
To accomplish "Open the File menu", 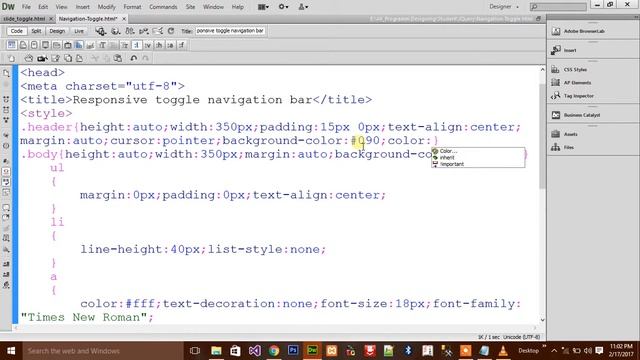I will pos(26,7).
